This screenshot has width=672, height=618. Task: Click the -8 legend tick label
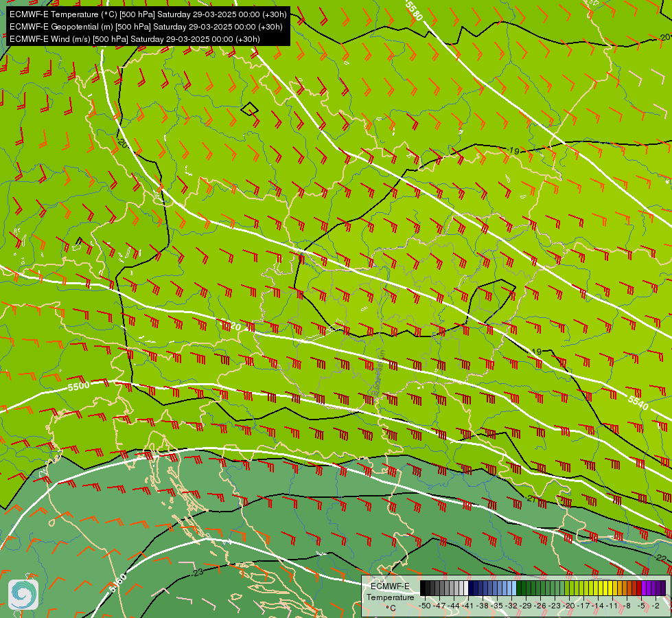click(x=627, y=606)
